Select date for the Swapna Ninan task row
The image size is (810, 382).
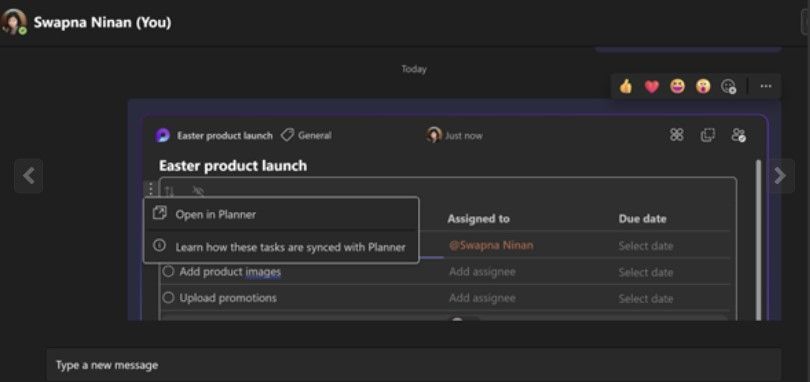[x=646, y=246]
